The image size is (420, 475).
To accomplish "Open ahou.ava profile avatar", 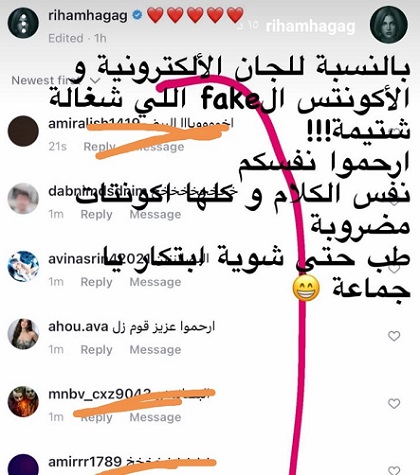I will point(23,334).
